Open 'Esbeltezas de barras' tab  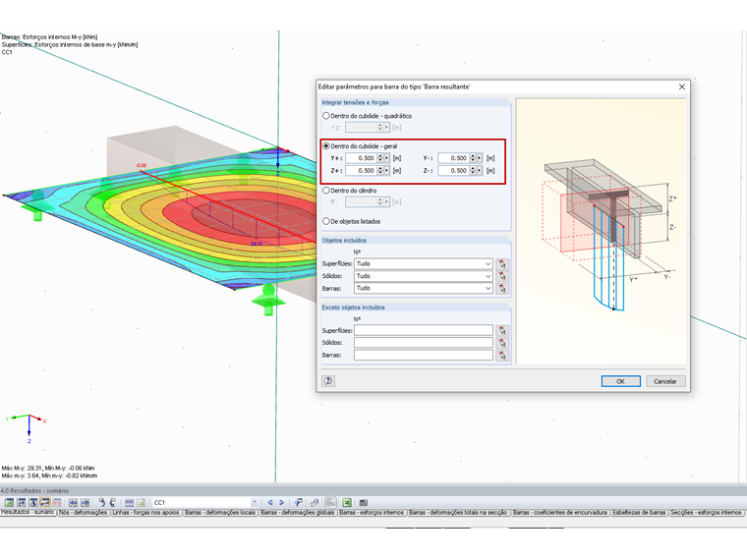pos(639,513)
